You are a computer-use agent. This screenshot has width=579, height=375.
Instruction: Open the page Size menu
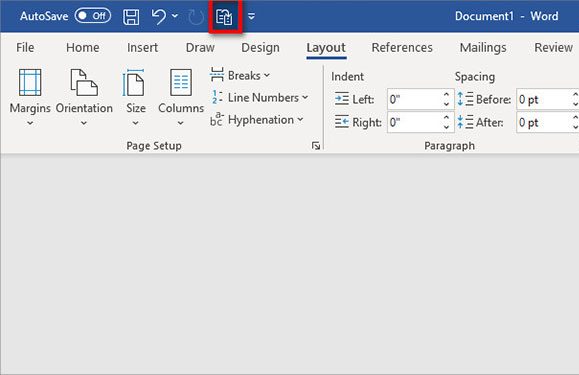point(136,97)
